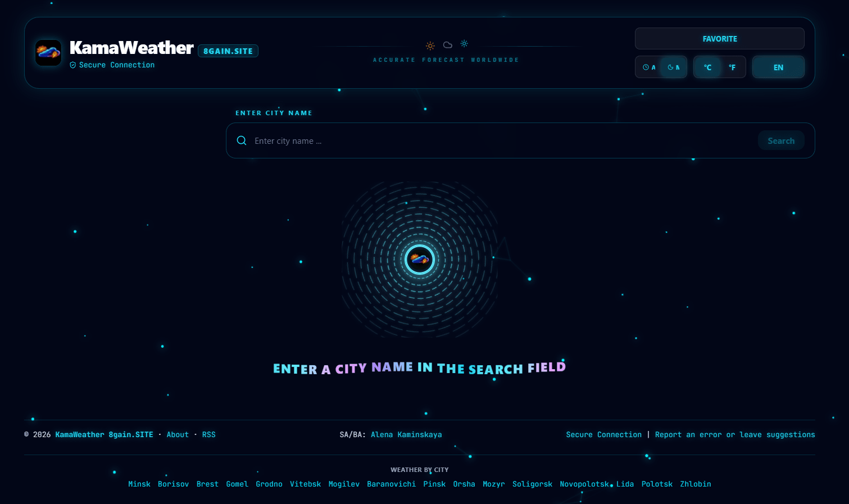Open weather for Lida
The height and width of the screenshot is (504, 849).
625,484
